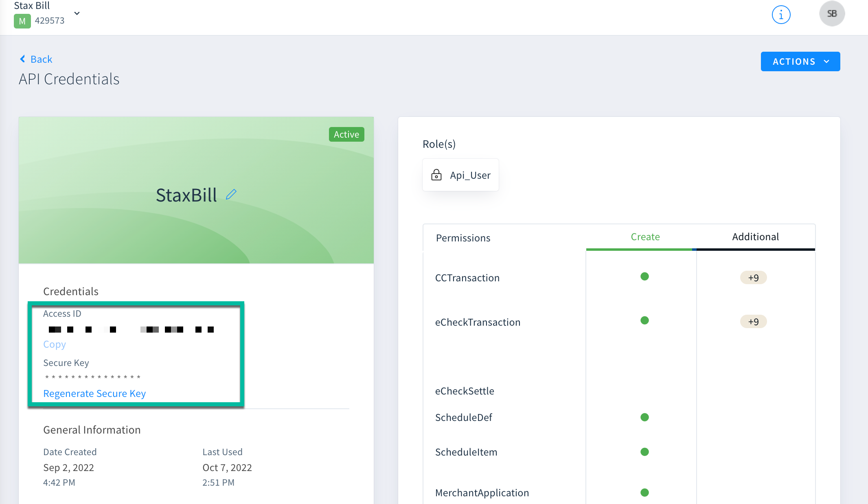Click the green M merchant badge
The width and height of the screenshot is (868, 504).
pyautogui.click(x=22, y=21)
